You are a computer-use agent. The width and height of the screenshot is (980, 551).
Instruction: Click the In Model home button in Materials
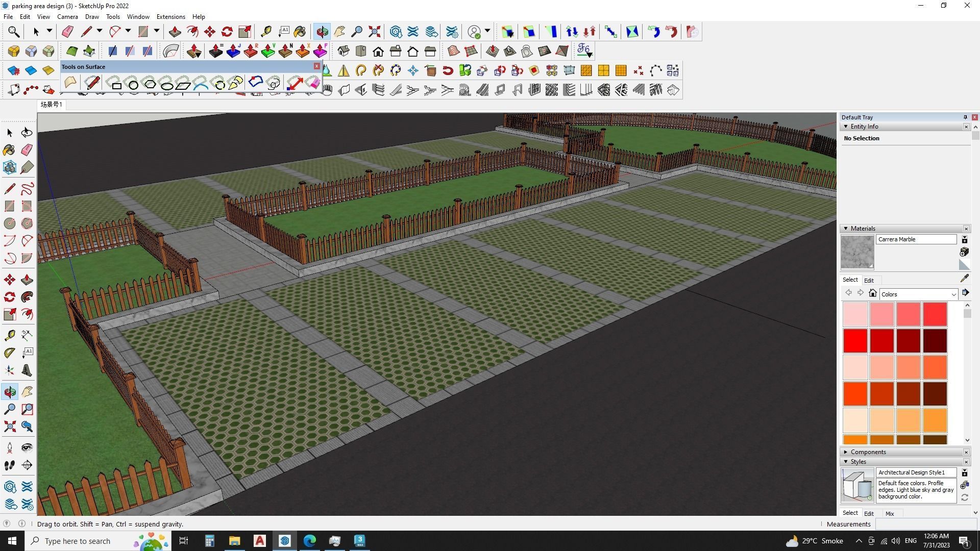coord(872,293)
